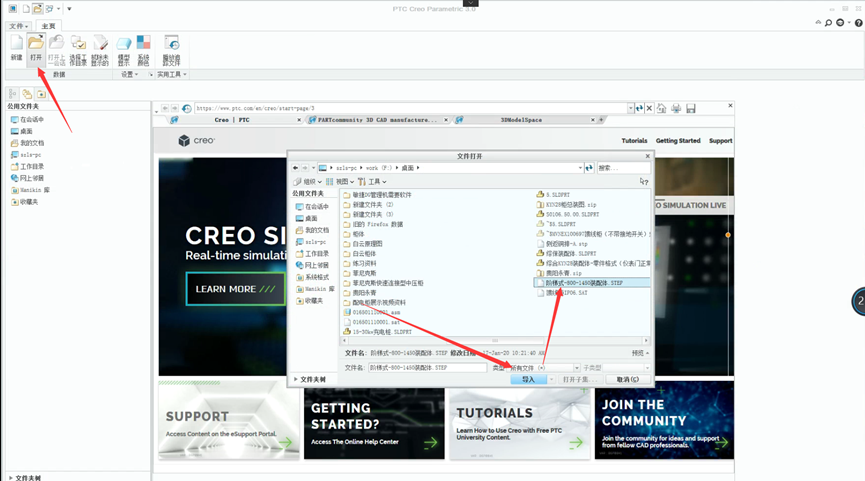865x481 pixels.
Task: Click the trail file playback ribbon icon
Action: coord(172,50)
